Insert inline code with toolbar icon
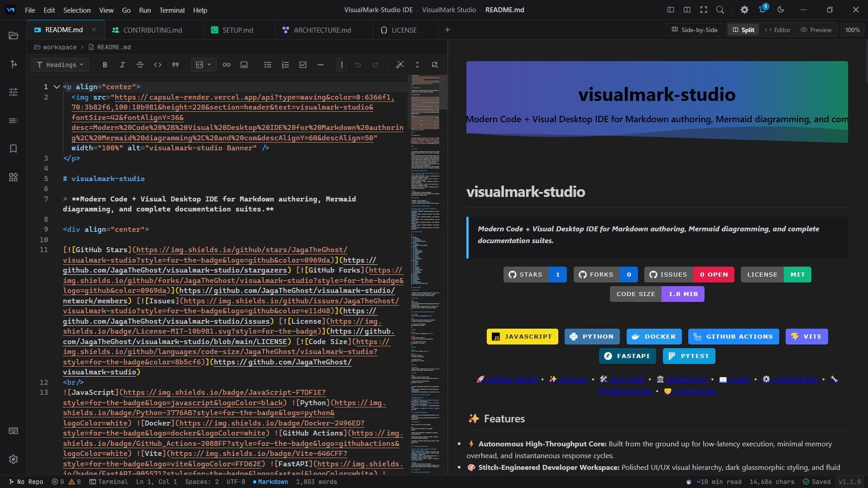The width and height of the screenshot is (868, 488). (x=158, y=65)
